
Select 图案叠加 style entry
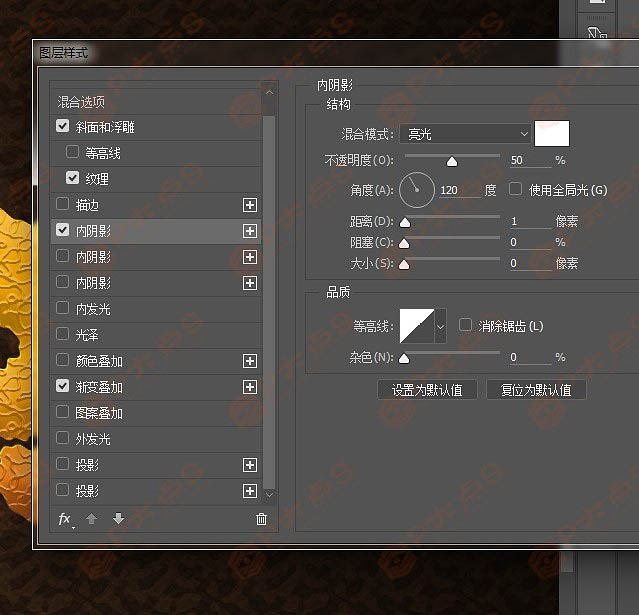pyautogui.click(x=156, y=413)
